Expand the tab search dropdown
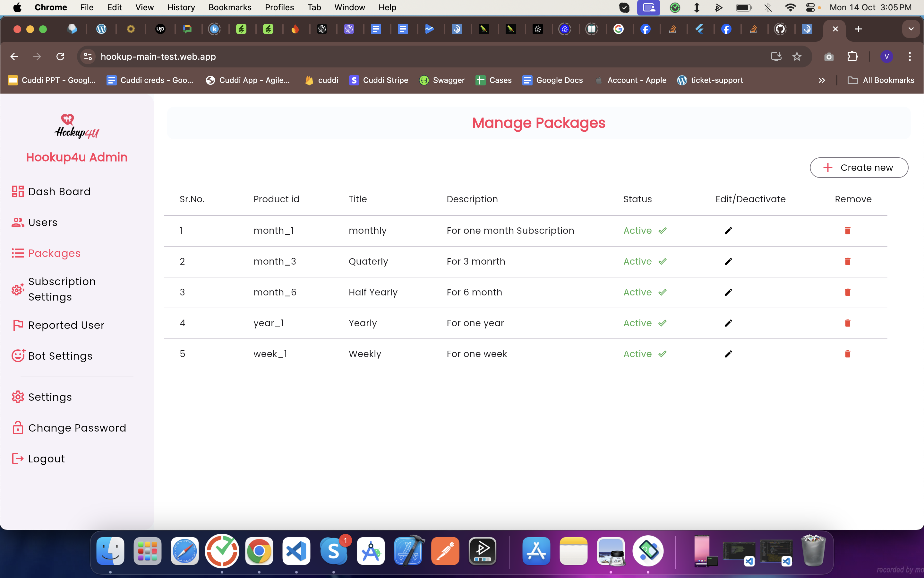This screenshot has height=578, width=924. (911, 29)
